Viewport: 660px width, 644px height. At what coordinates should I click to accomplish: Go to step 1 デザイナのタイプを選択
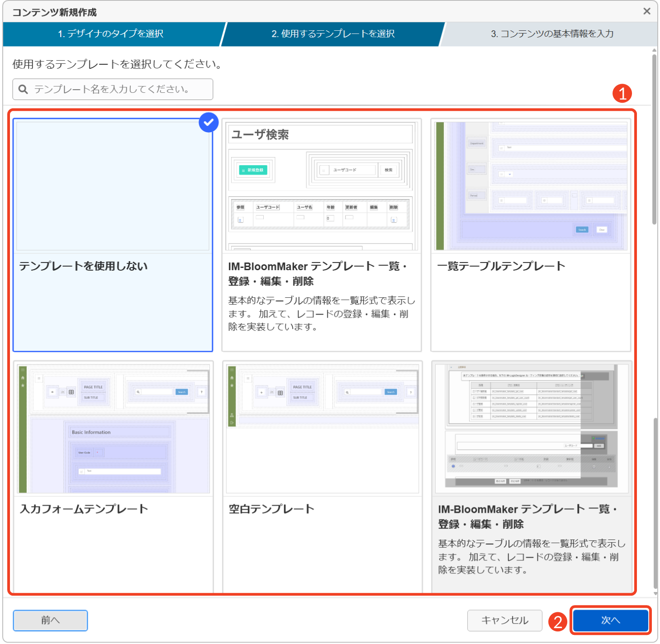click(111, 34)
